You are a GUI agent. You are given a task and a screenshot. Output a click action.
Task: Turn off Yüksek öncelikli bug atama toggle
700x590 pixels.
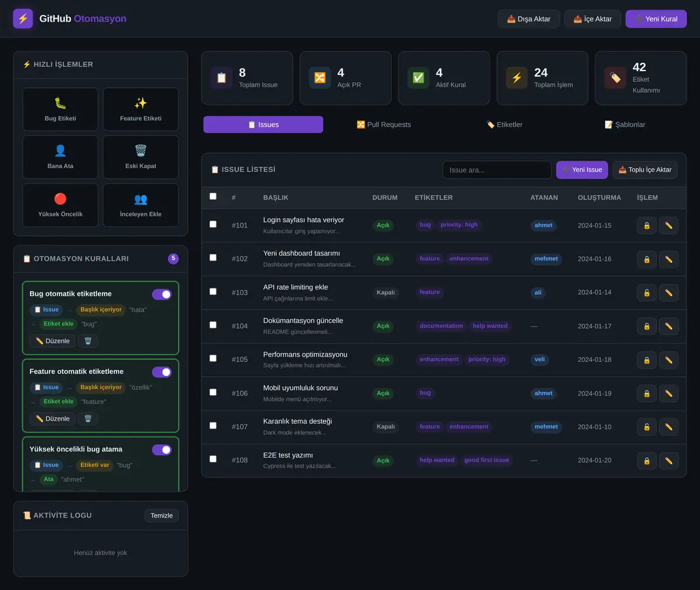[x=162, y=449]
